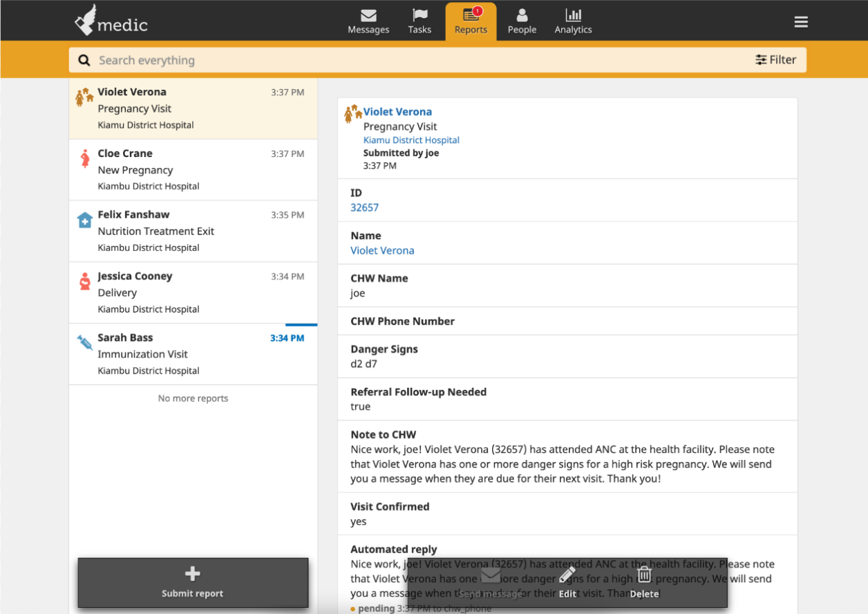Click the clinic icon beside Felix Fanshaw
Screen dimensions: 868x614
pyautogui.click(x=84, y=220)
